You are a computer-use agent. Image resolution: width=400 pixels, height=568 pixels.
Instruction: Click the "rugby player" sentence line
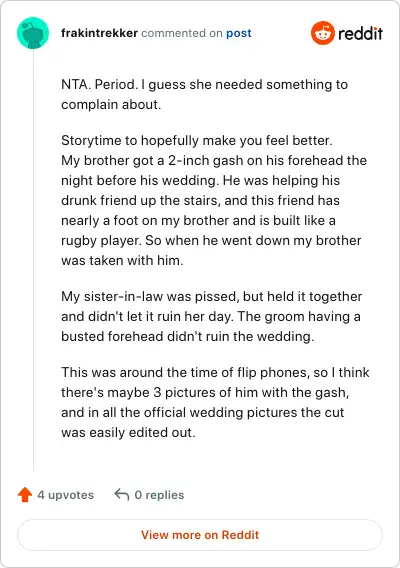(x=211, y=241)
